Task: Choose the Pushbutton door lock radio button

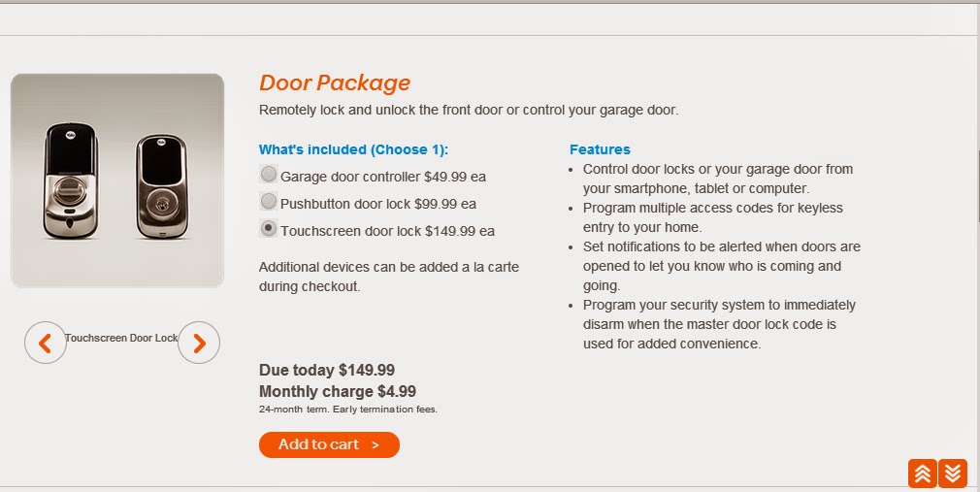Action: (269, 202)
